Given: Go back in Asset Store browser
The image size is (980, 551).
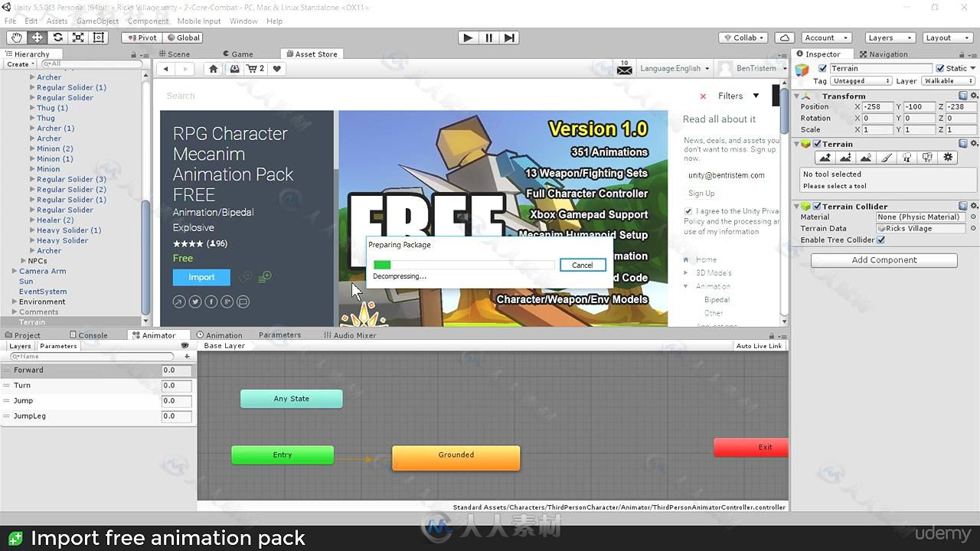Looking at the screenshot, I should pos(166,69).
